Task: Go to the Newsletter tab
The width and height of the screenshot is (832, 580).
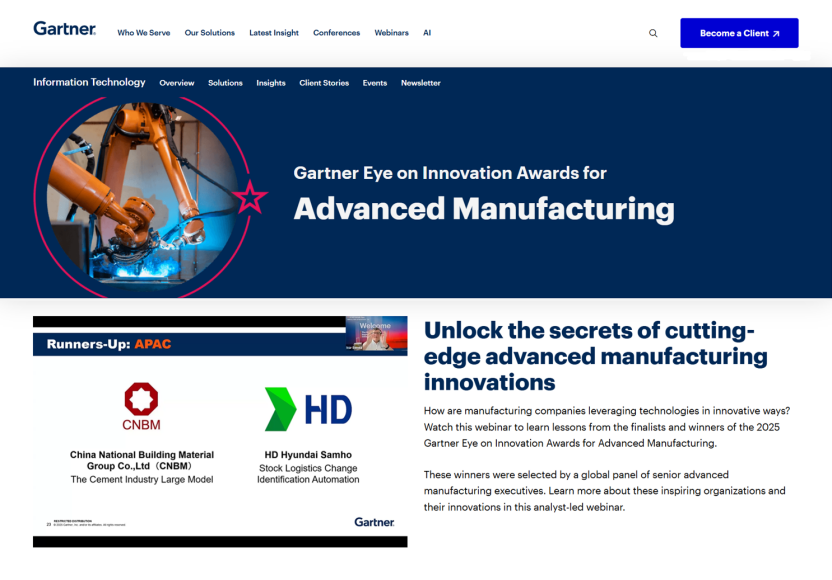Action: 421,83
